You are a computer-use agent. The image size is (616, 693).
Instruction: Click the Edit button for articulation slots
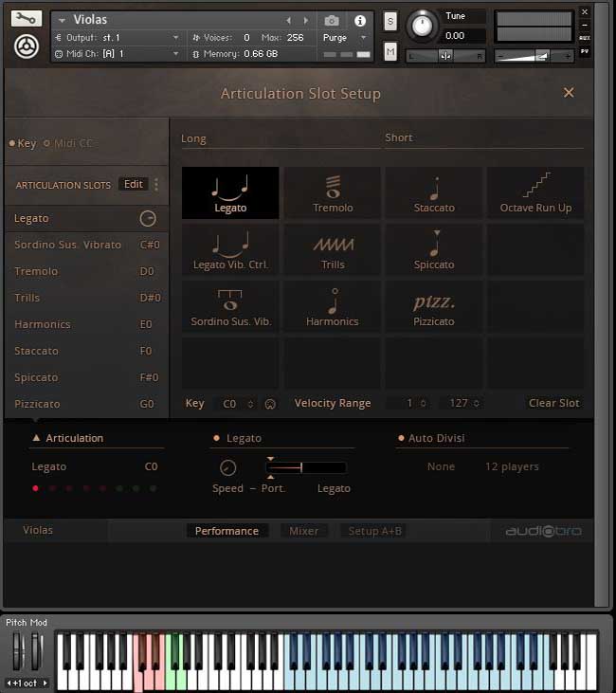point(134,184)
